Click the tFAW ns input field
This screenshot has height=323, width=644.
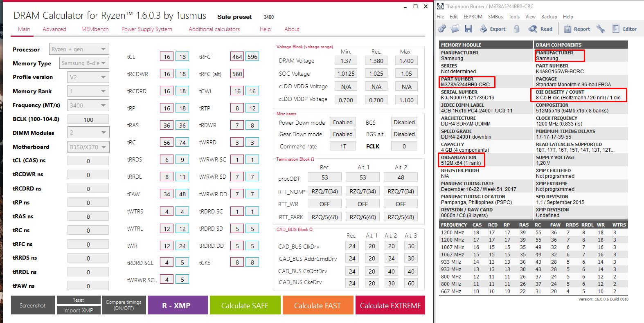[x=88, y=286]
